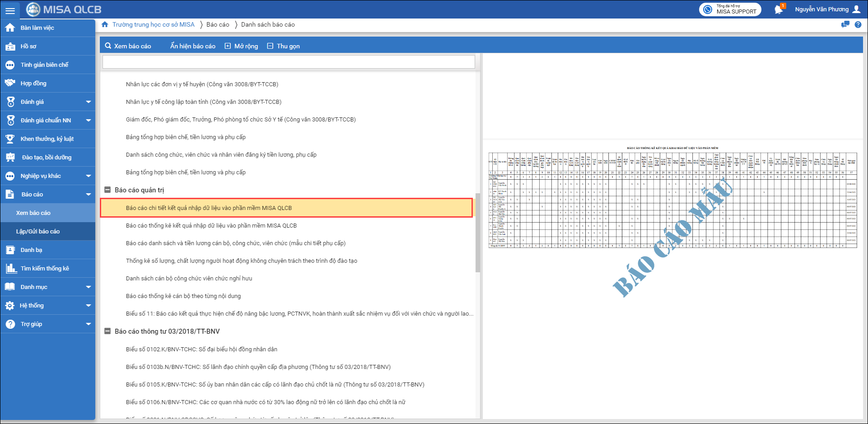
Task: Collapse the Báo cáo quản trị group
Action: click(107, 190)
